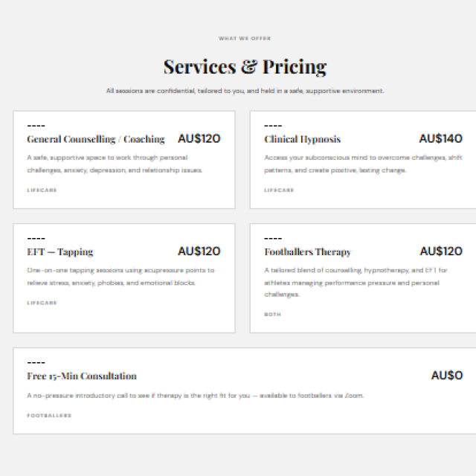Click the AU$120 Footballers Therapy price
476x476 pixels.
coord(440,251)
